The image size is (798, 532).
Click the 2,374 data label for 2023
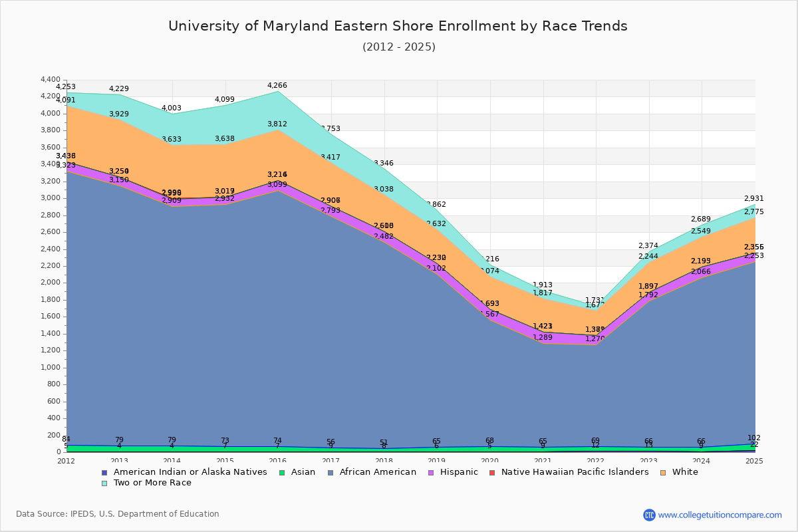[x=648, y=245]
